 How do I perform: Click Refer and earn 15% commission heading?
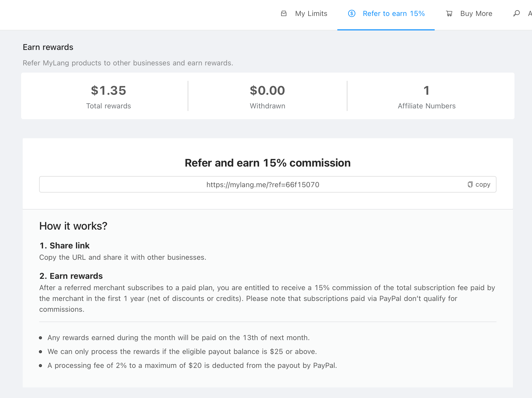(x=268, y=163)
